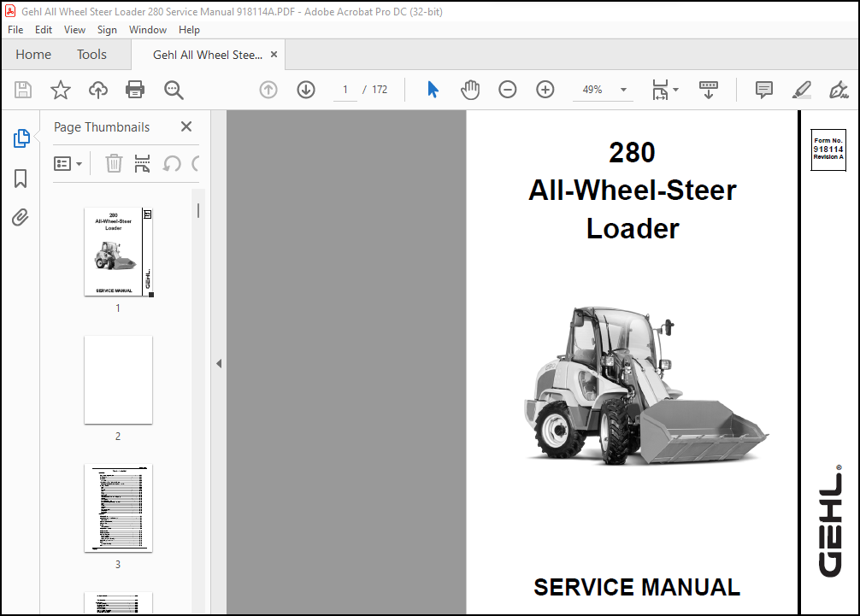Select the Highlight text pen tool

pos(801,90)
